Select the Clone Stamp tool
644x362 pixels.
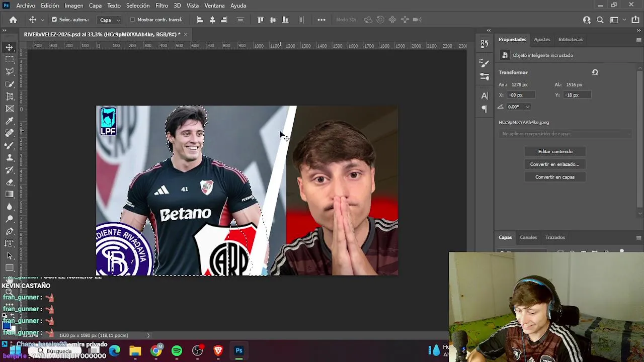tap(10, 157)
